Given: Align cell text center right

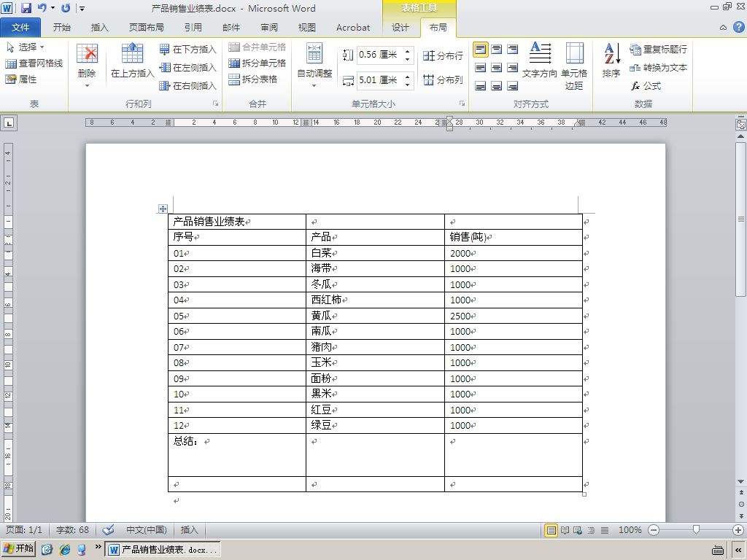Looking at the screenshot, I should click(x=513, y=68).
